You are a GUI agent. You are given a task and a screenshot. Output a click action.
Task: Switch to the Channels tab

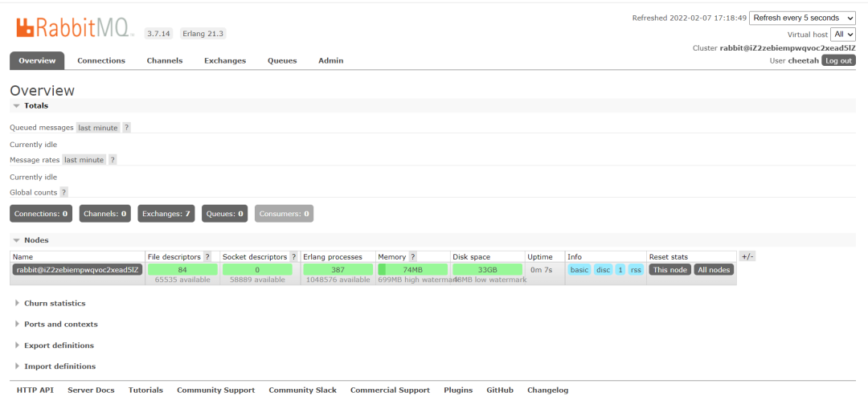[165, 60]
